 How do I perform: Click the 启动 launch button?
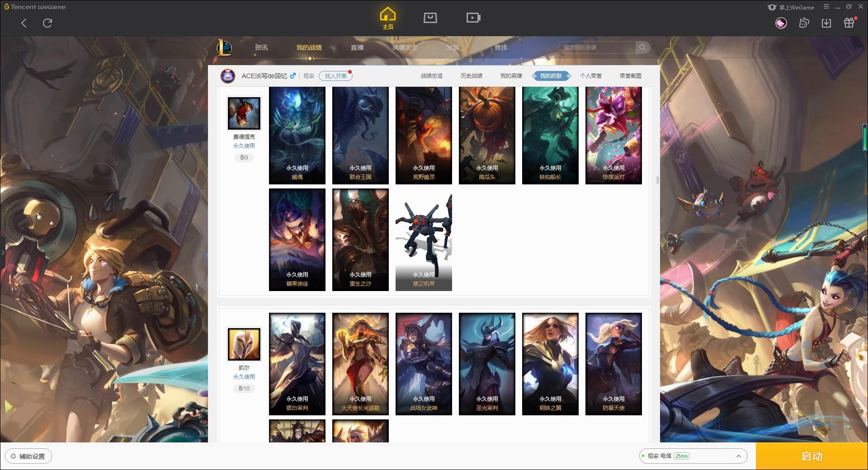pos(812,456)
